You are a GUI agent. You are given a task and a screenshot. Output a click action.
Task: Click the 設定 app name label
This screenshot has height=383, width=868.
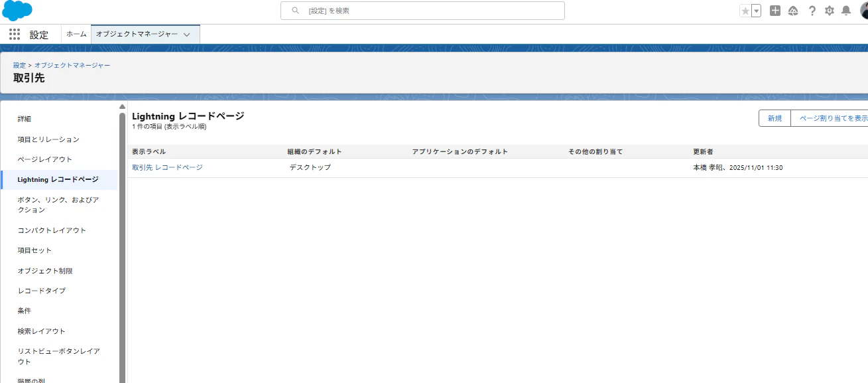pos(39,35)
